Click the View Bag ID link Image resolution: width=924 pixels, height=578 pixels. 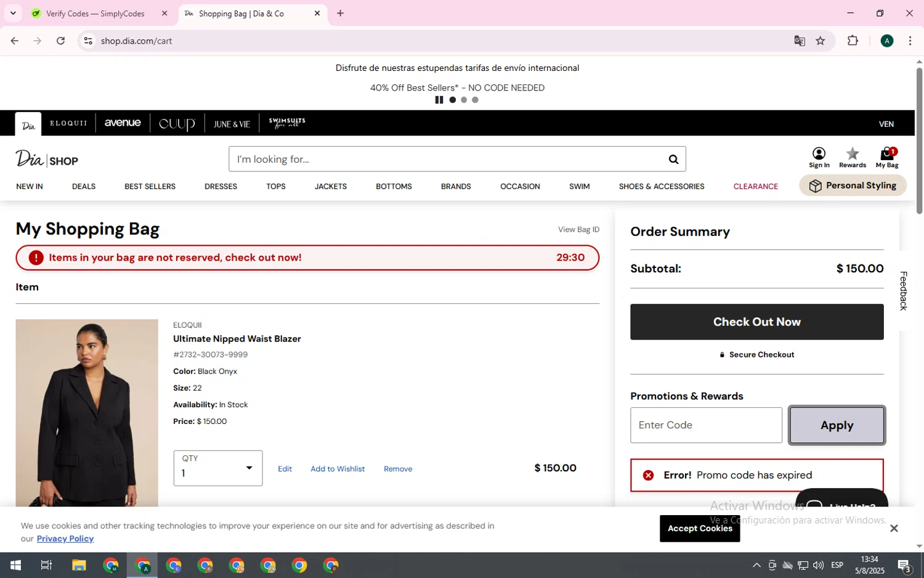[578, 229]
